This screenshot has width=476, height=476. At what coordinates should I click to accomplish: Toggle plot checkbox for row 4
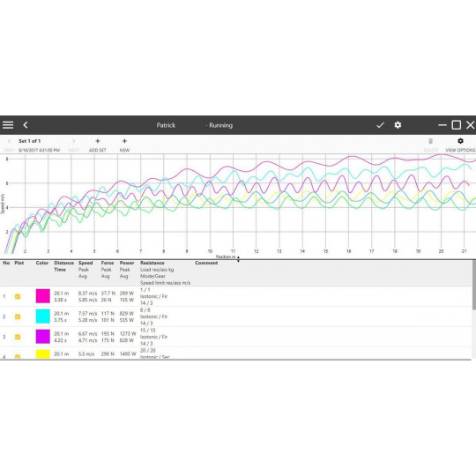coord(18,357)
